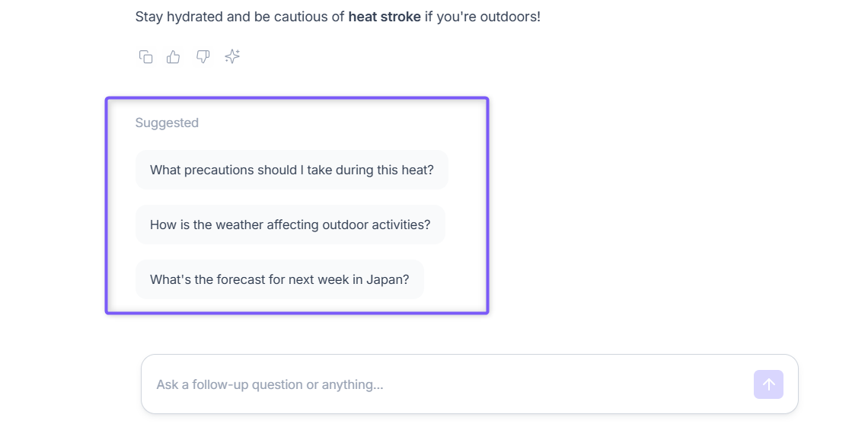Choose the outdoor activities weather suggestion
Image resolution: width=868 pixels, height=424 pixels.
[x=290, y=225]
